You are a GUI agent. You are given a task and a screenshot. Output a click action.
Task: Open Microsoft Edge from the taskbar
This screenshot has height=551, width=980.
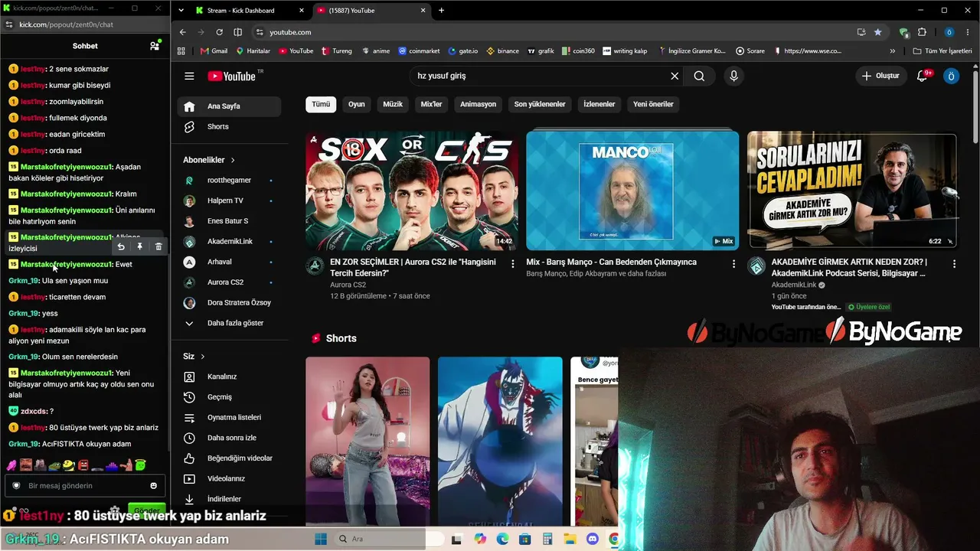pyautogui.click(x=502, y=539)
